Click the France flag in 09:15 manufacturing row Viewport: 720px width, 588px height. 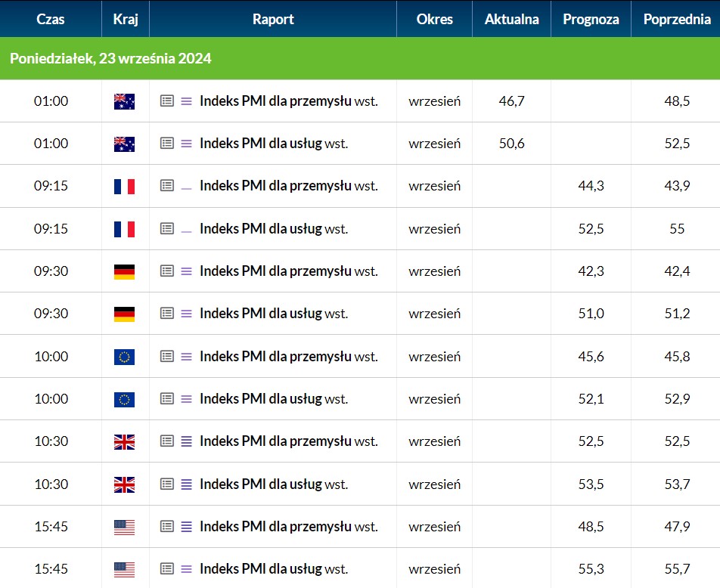[125, 187]
